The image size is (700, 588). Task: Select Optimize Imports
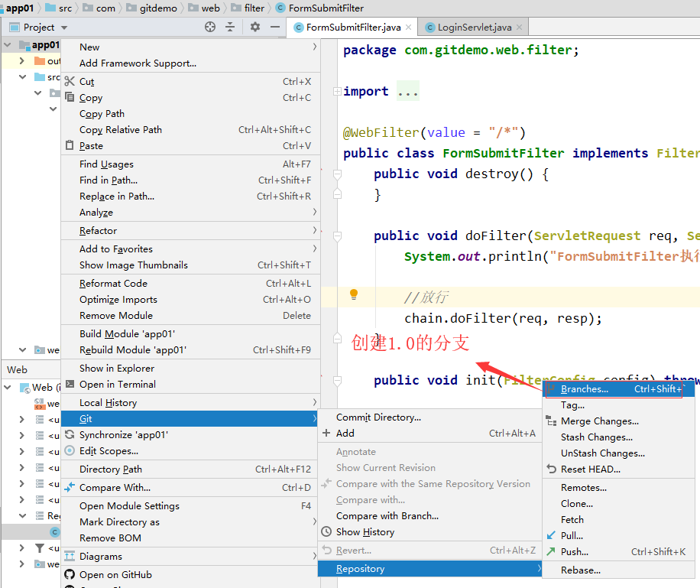[190, 300]
